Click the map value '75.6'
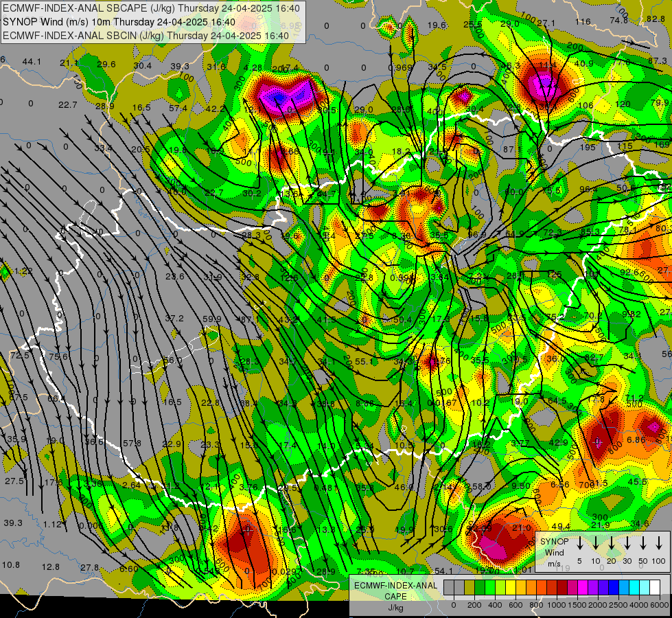Viewport: 672px width, 618px height. pos(58,356)
